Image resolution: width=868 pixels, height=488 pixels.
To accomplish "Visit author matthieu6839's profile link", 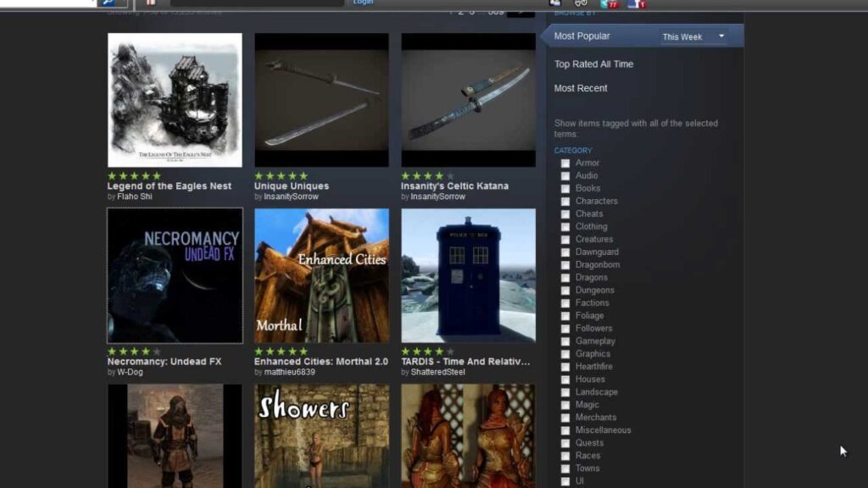I will tap(289, 372).
